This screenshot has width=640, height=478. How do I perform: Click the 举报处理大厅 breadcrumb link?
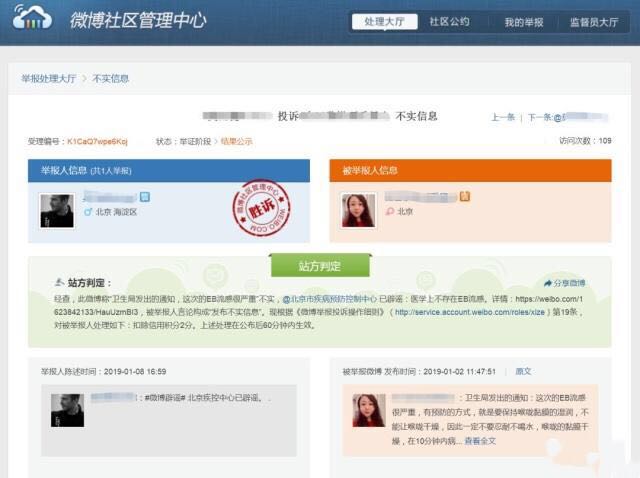point(49,78)
